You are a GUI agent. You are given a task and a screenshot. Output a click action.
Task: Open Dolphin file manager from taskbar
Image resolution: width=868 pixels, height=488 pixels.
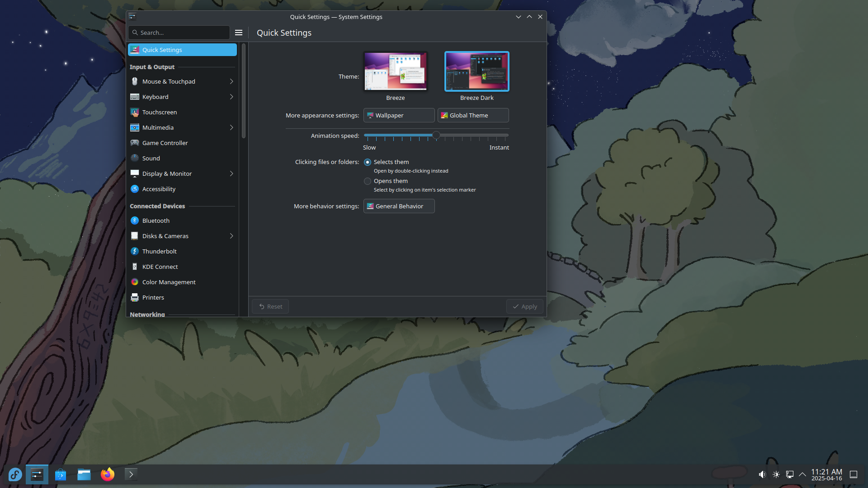pyautogui.click(x=84, y=474)
